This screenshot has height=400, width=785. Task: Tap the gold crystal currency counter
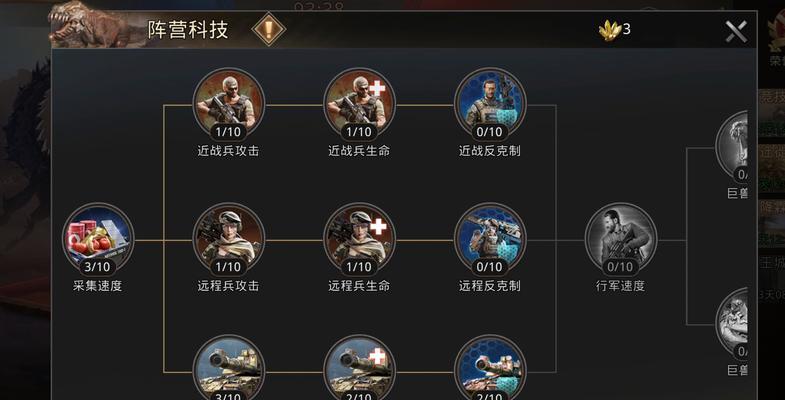tap(615, 30)
